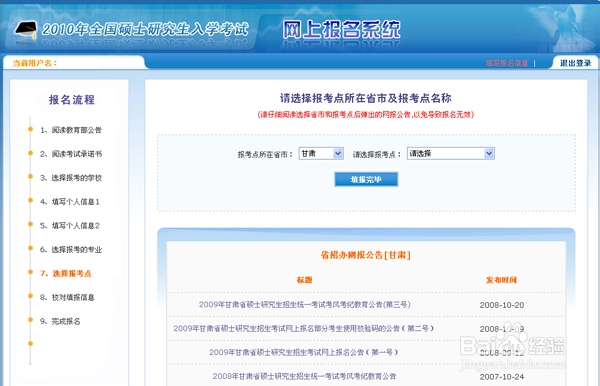Select step 2 阅读考试承诺书

71,154
